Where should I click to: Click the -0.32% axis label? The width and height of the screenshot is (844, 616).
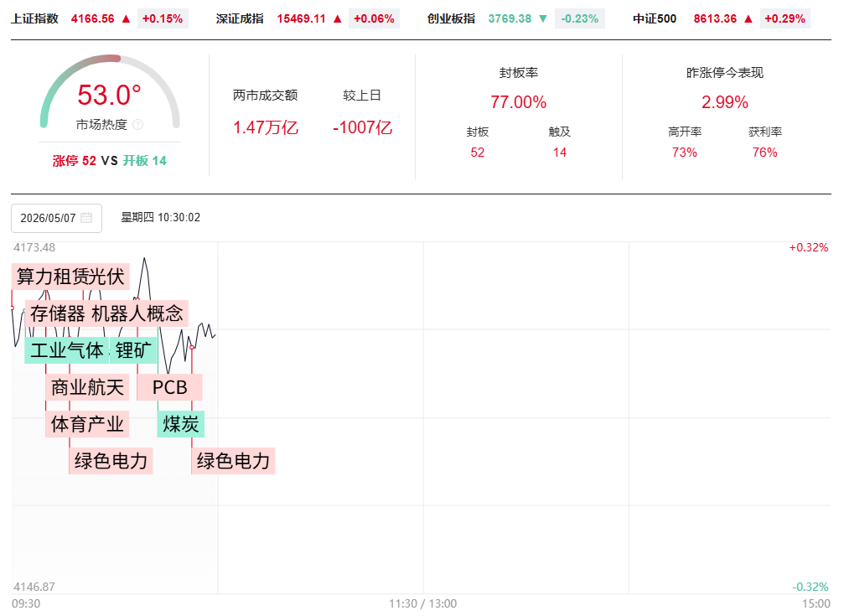pyautogui.click(x=810, y=587)
